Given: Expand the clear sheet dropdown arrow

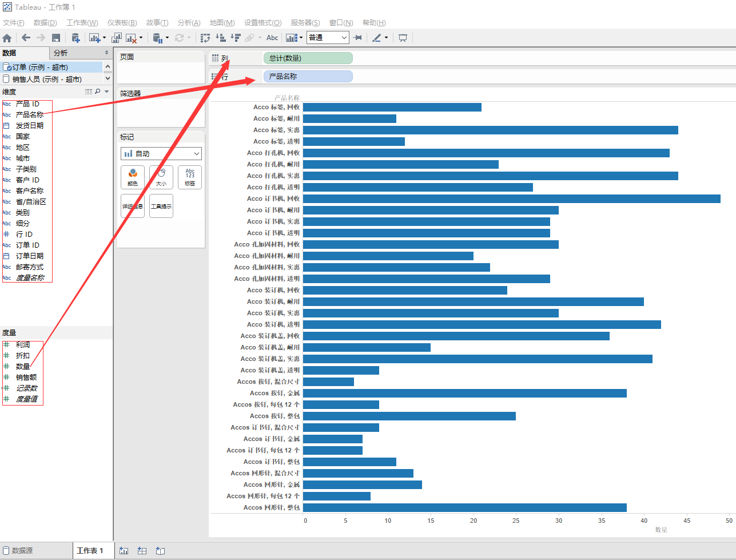Looking at the screenshot, I should (x=141, y=38).
